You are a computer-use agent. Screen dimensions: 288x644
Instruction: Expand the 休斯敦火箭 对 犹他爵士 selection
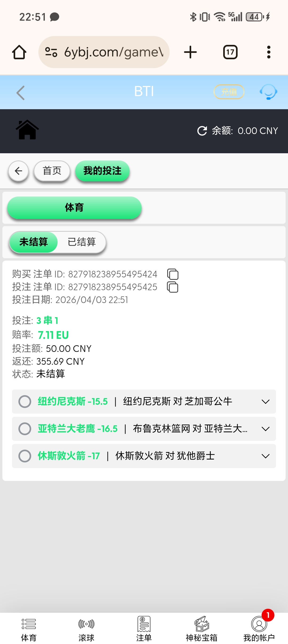(x=265, y=456)
